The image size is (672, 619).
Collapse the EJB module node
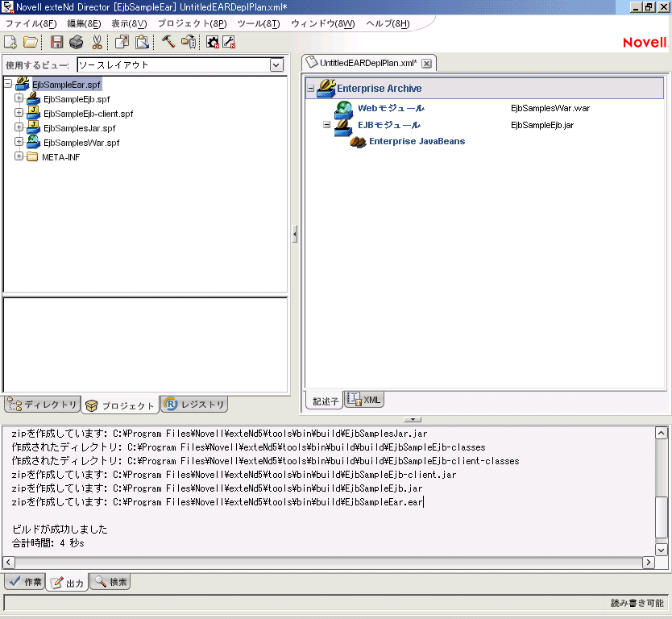326,125
